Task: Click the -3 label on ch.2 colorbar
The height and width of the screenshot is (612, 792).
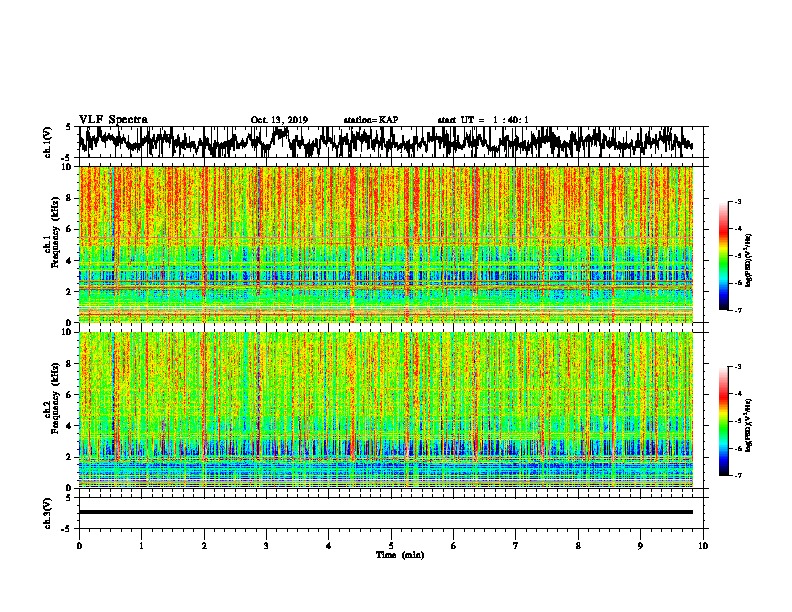Action: (x=737, y=367)
